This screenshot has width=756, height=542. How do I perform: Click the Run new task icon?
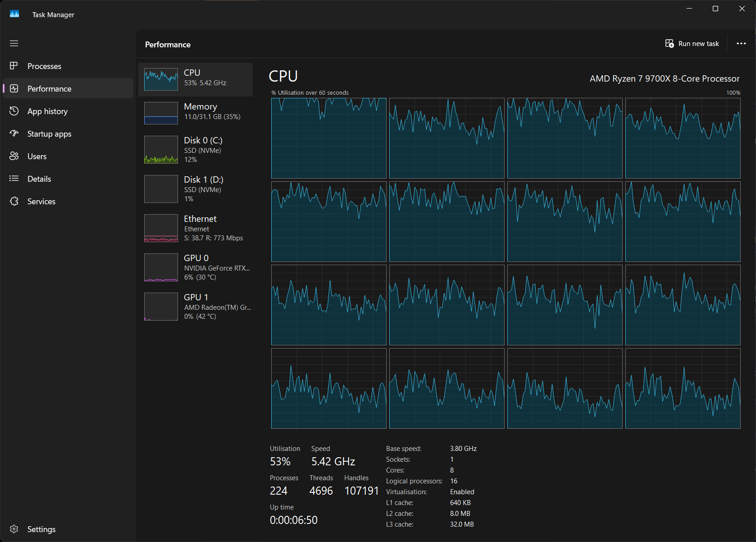[x=669, y=43]
